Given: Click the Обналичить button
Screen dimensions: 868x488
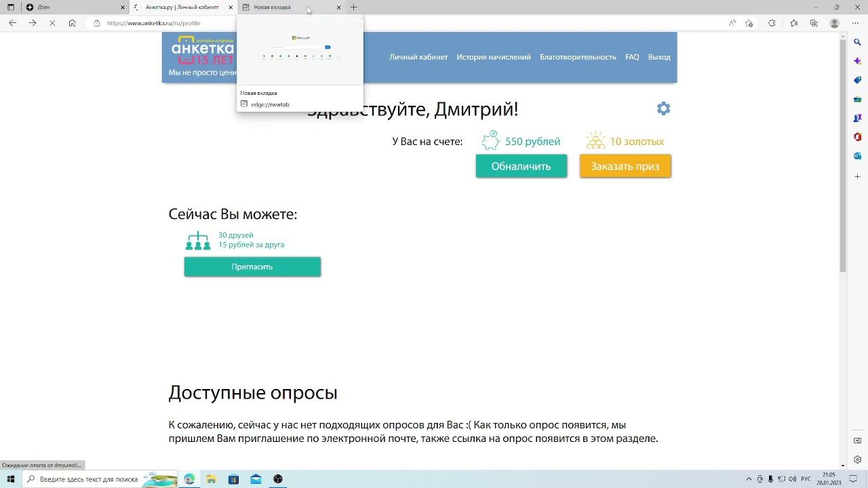Looking at the screenshot, I should pyautogui.click(x=521, y=166).
